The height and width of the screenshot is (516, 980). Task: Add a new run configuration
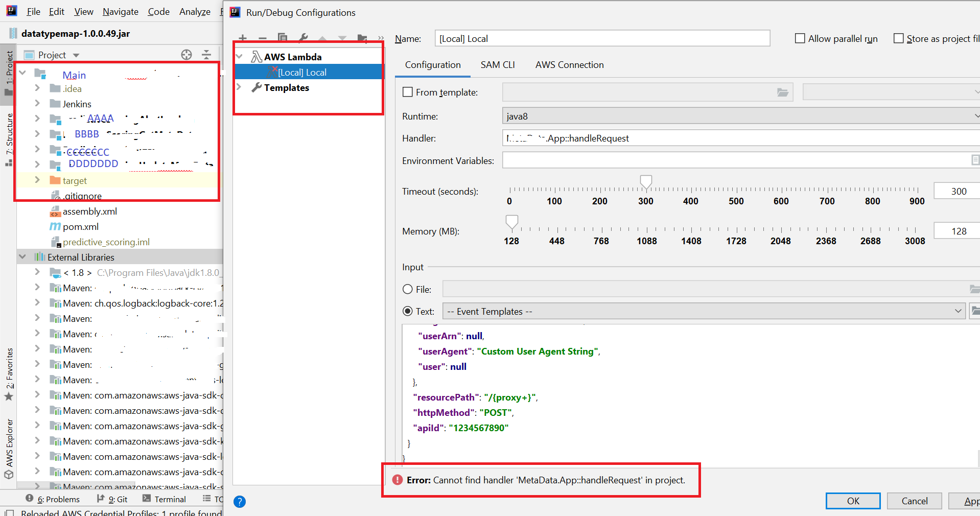(243, 38)
